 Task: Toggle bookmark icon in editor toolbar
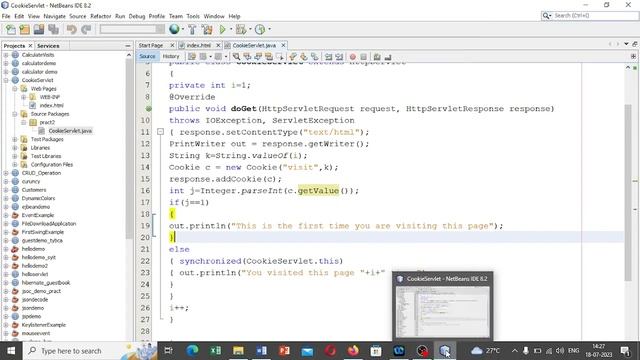click(x=314, y=57)
